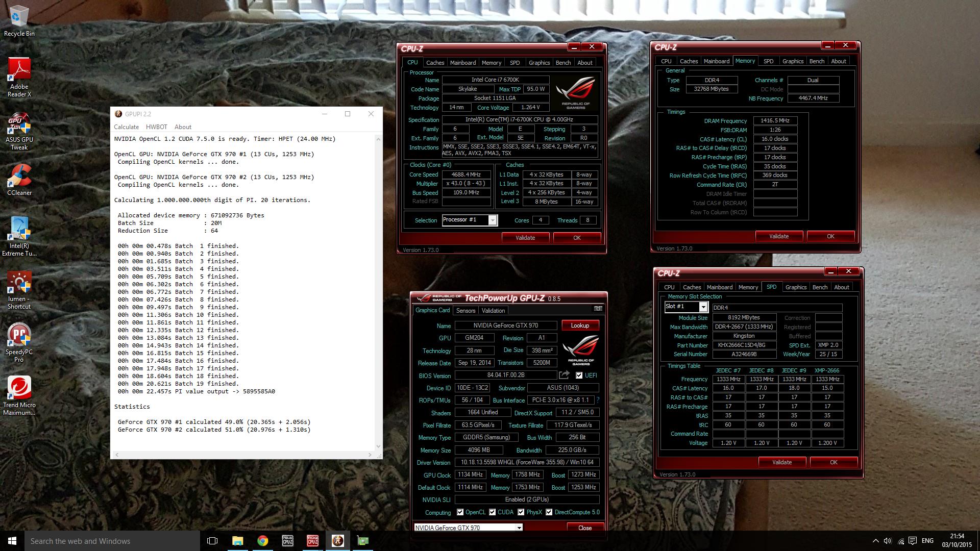Open Chrome from the taskbar
The width and height of the screenshot is (980, 551).
262,541
